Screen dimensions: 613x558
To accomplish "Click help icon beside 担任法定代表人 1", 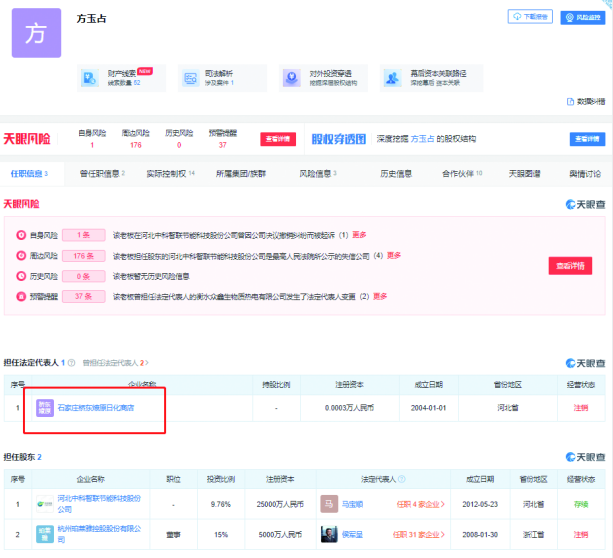I will click(72, 363).
